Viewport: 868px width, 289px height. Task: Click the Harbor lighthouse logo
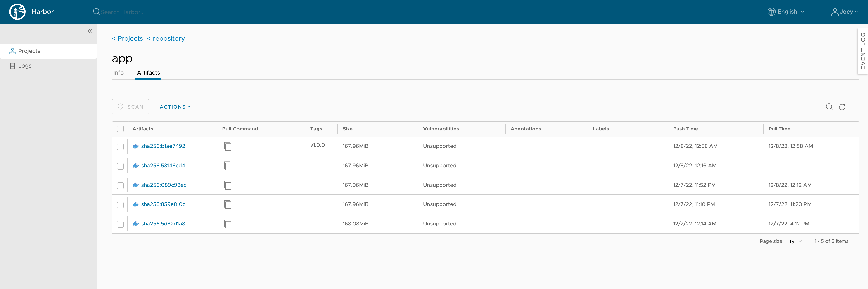(x=17, y=12)
